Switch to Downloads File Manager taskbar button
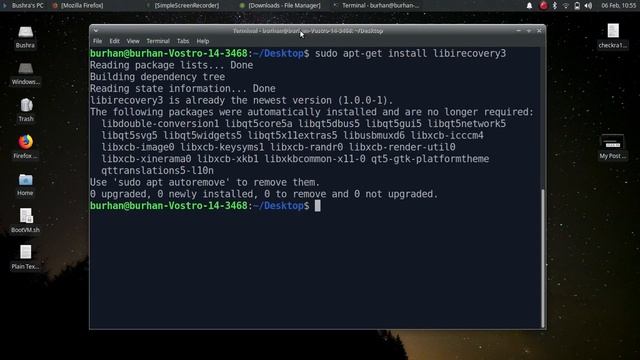 (280, 5)
